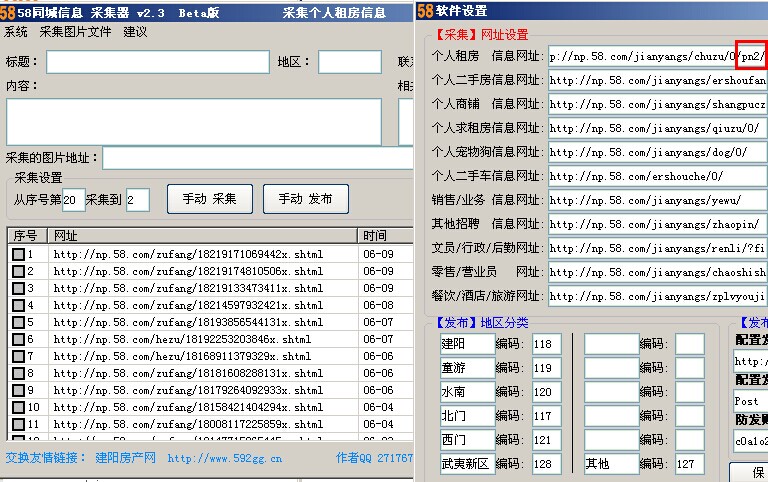Screen dimensions: 768x482
Task: Open the 建议 menu
Action: point(135,32)
